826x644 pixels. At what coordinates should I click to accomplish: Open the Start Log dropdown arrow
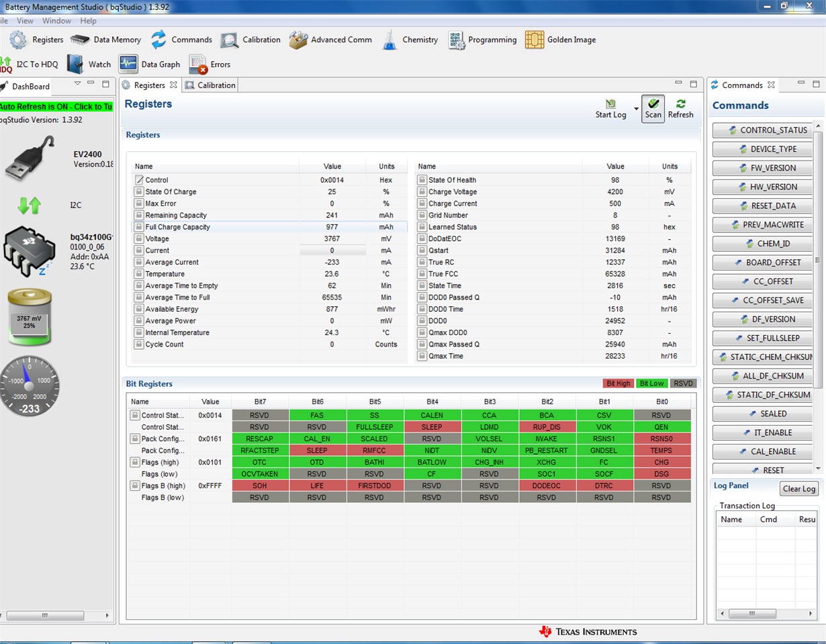[636, 108]
